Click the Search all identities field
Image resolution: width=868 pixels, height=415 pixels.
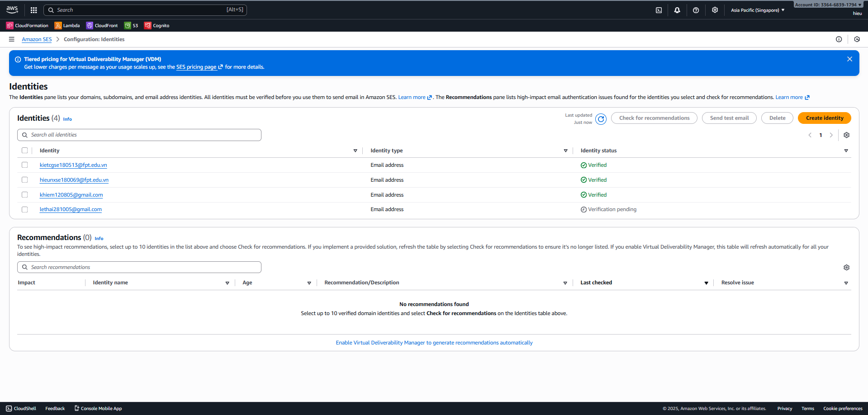[139, 135]
